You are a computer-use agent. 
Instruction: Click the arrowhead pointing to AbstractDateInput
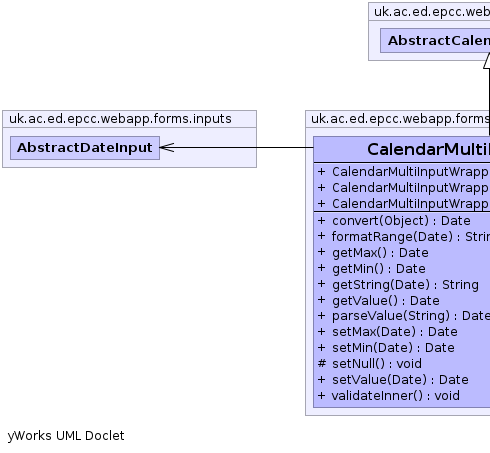(x=167, y=147)
